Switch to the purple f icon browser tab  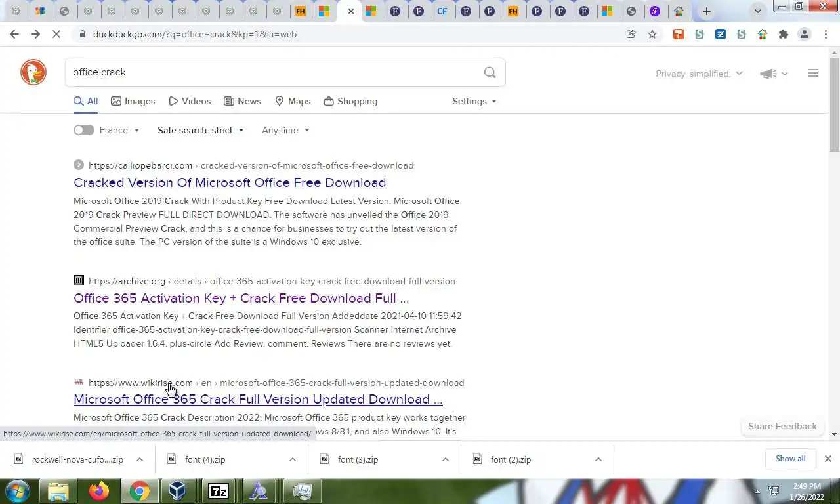(x=655, y=11)
